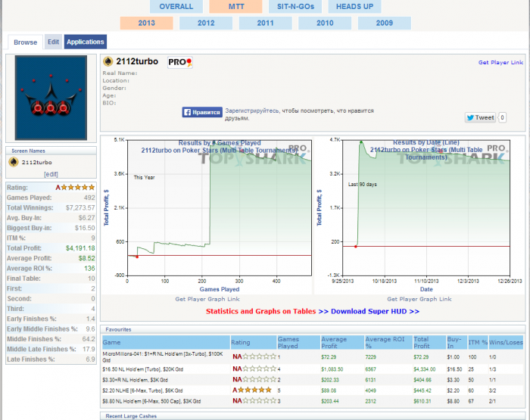530x420 pixels.
Task: Switch to SIT-N-GOs tab
Action: point(295,6)
